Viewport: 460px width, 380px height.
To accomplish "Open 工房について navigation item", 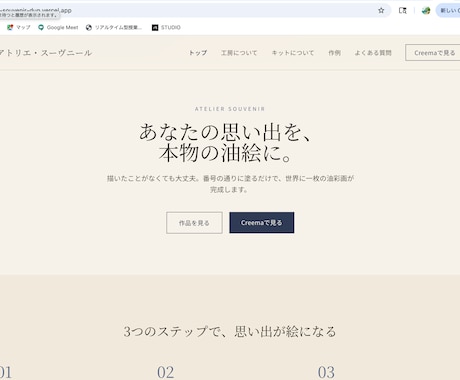I will pyautogui.click(x=239, y=53).
